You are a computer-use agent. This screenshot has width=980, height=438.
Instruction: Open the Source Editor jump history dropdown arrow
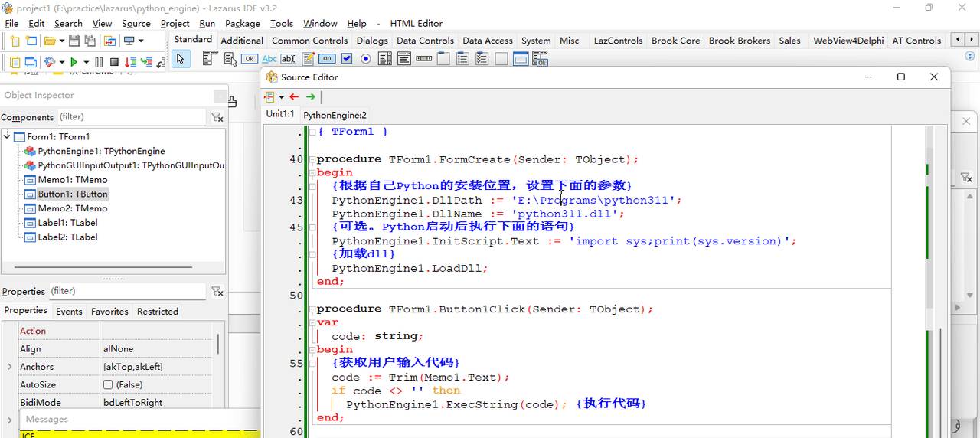coord(281,97)
